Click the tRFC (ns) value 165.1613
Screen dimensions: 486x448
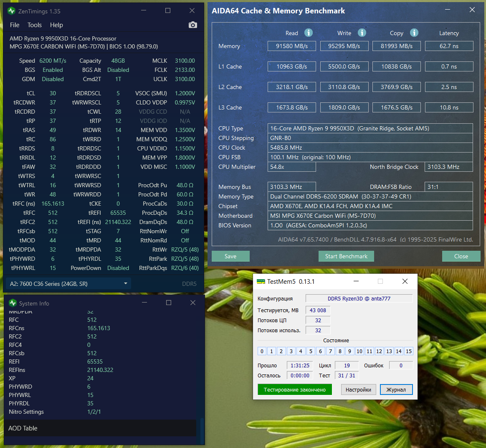53,204
